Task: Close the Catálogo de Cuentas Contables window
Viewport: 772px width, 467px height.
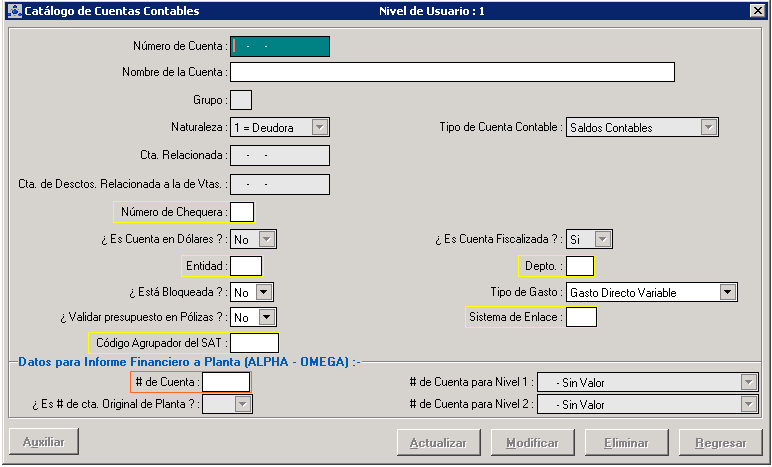Action: coord(757,11)
